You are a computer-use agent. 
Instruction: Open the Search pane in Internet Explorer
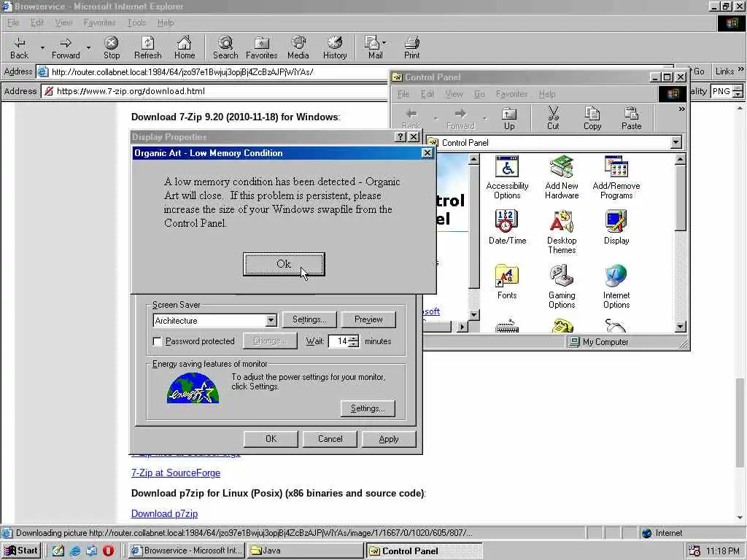click(225, 48)
